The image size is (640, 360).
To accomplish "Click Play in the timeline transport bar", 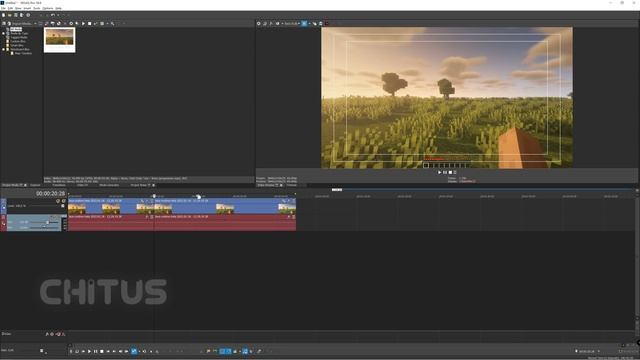I will coord(89,351).
